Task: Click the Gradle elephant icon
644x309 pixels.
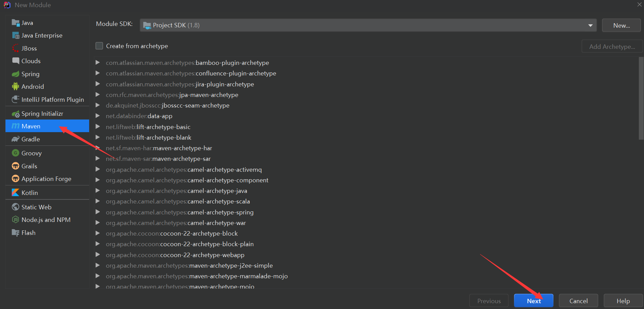Action: pos(15,139)
